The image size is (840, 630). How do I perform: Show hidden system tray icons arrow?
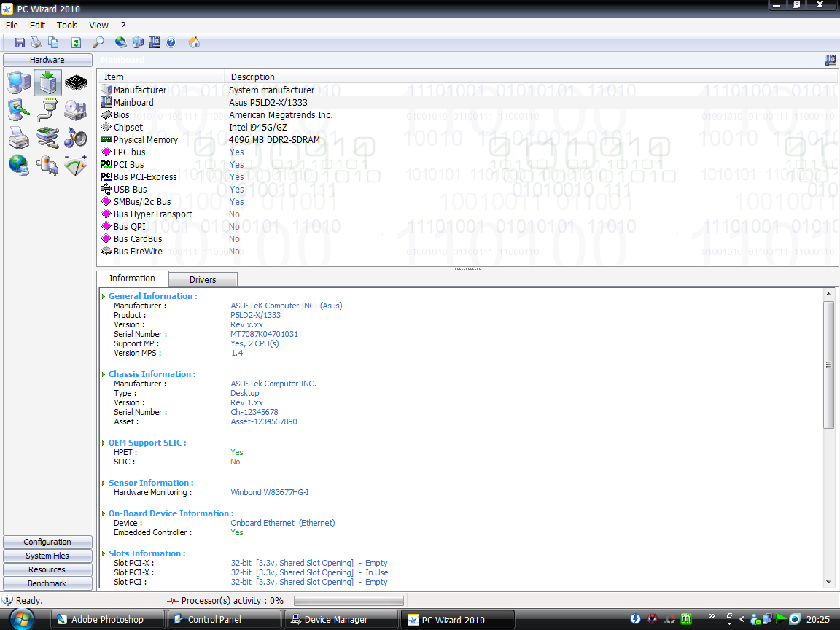pos(742,619)
